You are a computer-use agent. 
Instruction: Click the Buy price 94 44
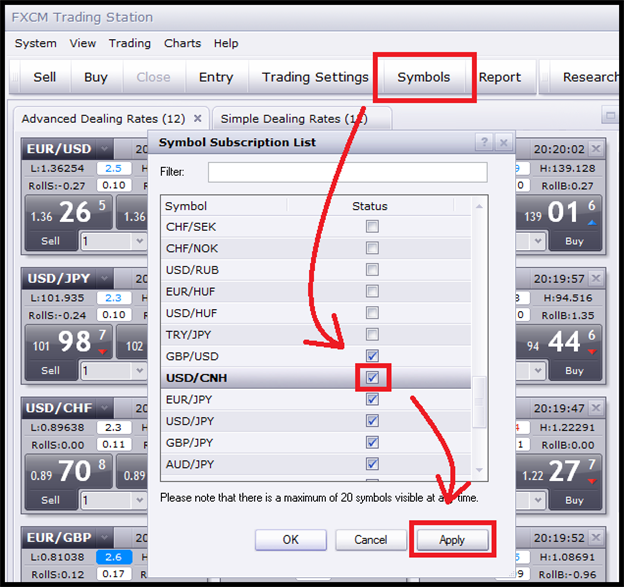click(x=559, y=342)
